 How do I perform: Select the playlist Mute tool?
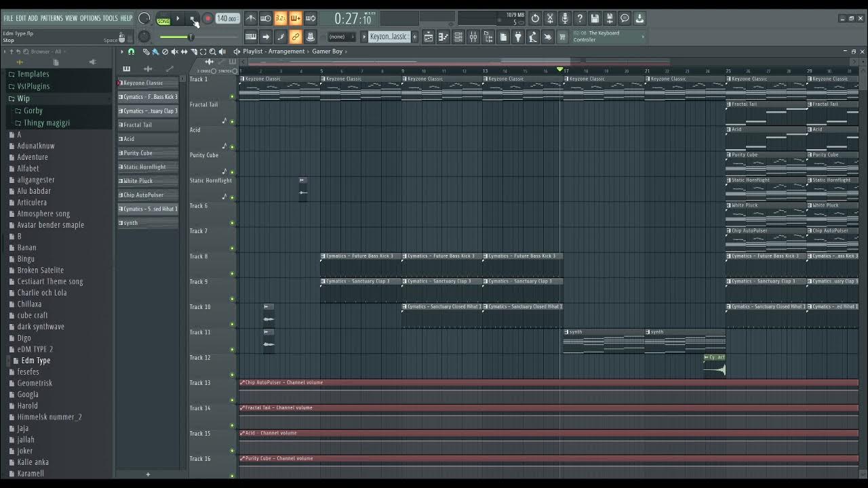pyautogui.click(x=175, y=52)
